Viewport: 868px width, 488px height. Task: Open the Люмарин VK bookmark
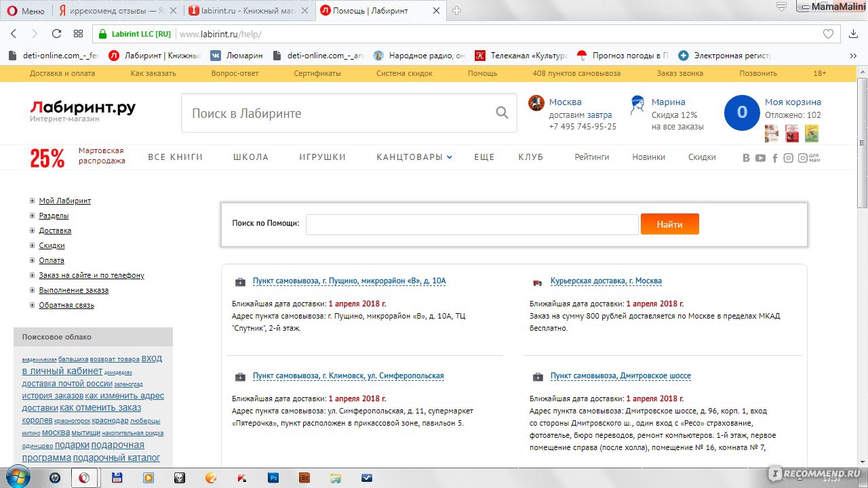coord(236,56)
